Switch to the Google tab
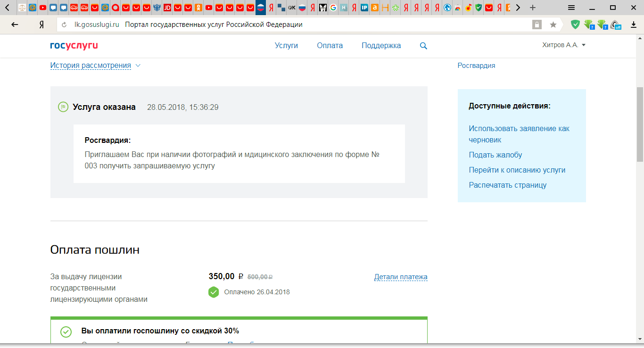This screenshot has height=348, width=644. tap(333, 8)
